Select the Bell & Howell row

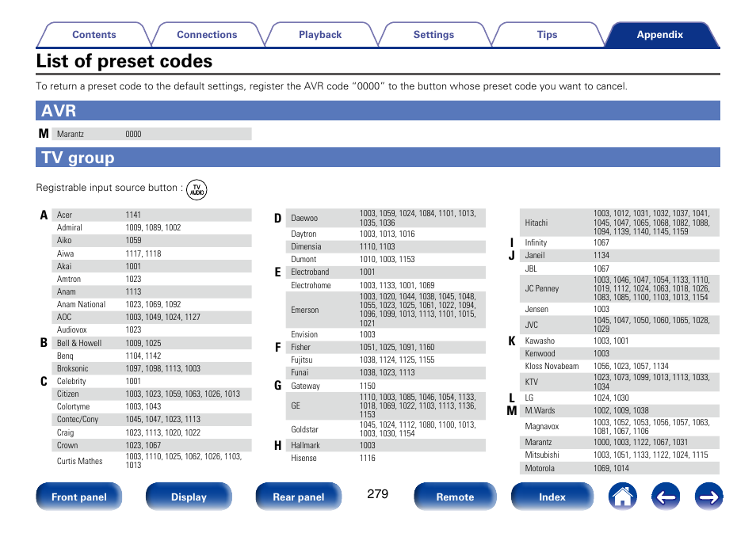151,343
